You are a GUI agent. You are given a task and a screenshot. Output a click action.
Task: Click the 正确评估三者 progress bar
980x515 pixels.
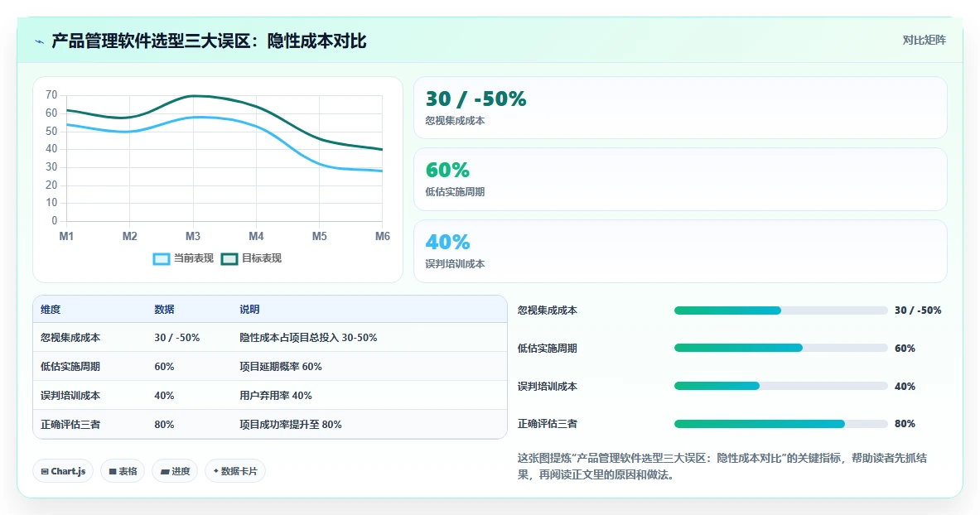coord(780,424)
